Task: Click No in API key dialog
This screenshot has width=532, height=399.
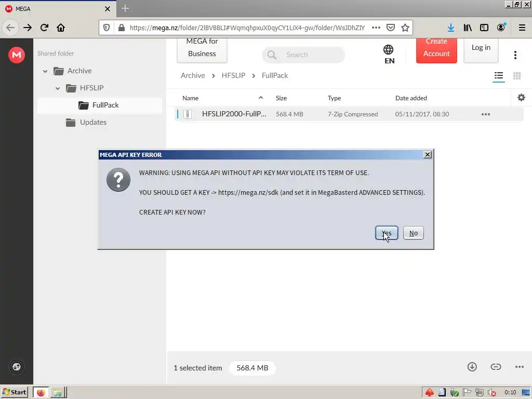Action: [x=413, y=233]
